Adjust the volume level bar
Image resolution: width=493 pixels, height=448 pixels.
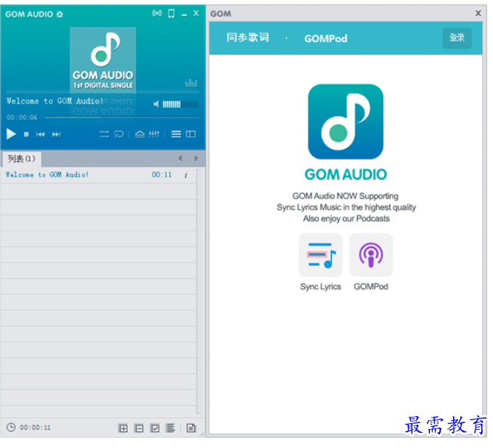[181, 105]
